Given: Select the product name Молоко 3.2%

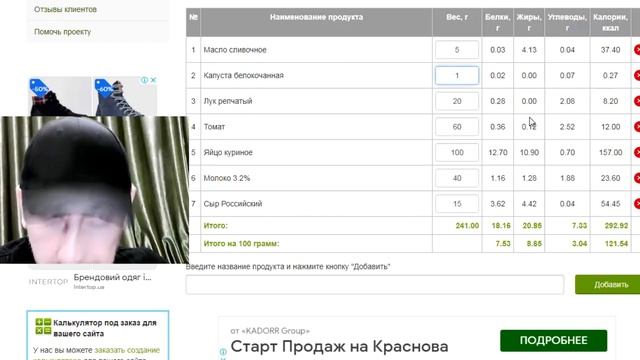Looking at the screenshot, I should 227,178.
